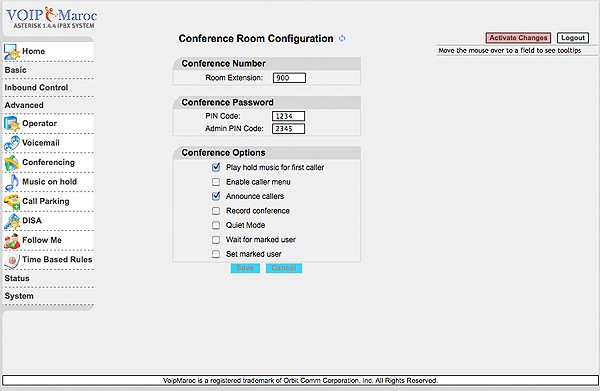Open Music on hold label
The image size is (600, 391).
[50, 182]
